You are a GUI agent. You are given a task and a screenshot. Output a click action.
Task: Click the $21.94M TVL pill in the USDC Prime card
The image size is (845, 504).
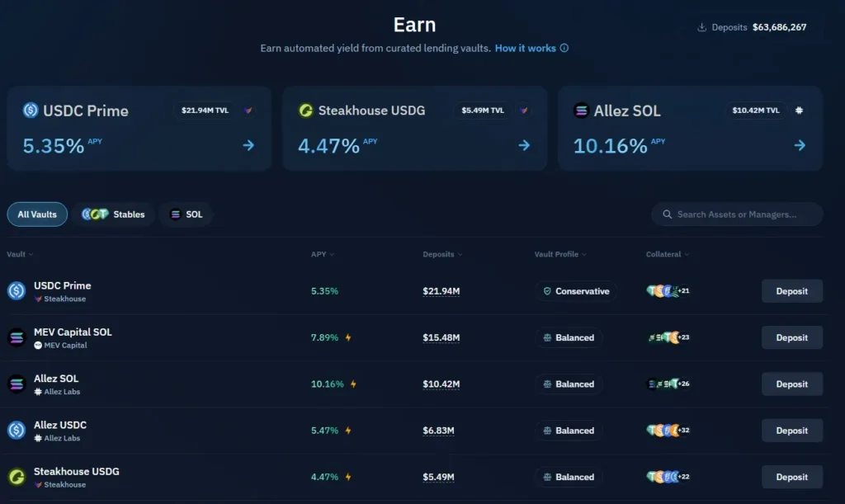[205, 111]
